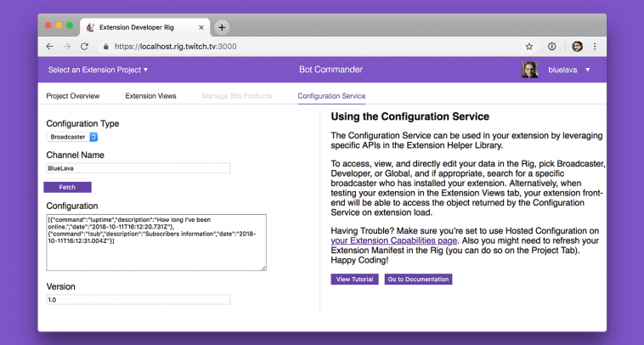The height and width of the screenshot is (345, 644).
Task: Reload the page with the refresh icon
Action: pyautogui.click(x=84, y=47)
